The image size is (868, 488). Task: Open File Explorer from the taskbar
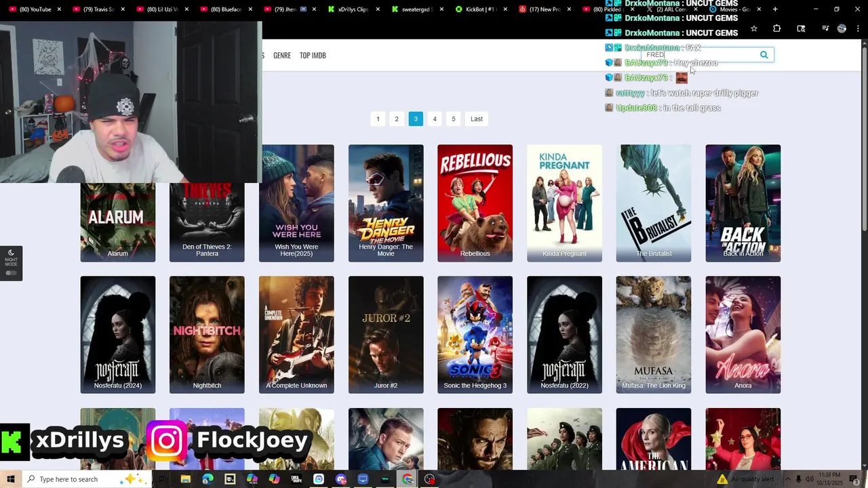pyautogui.click(x=186, y=479)
